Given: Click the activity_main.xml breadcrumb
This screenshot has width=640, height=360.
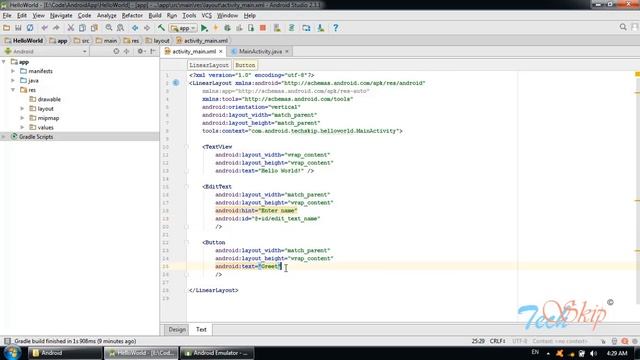Looking at the screenshot, I should [202, 41].
